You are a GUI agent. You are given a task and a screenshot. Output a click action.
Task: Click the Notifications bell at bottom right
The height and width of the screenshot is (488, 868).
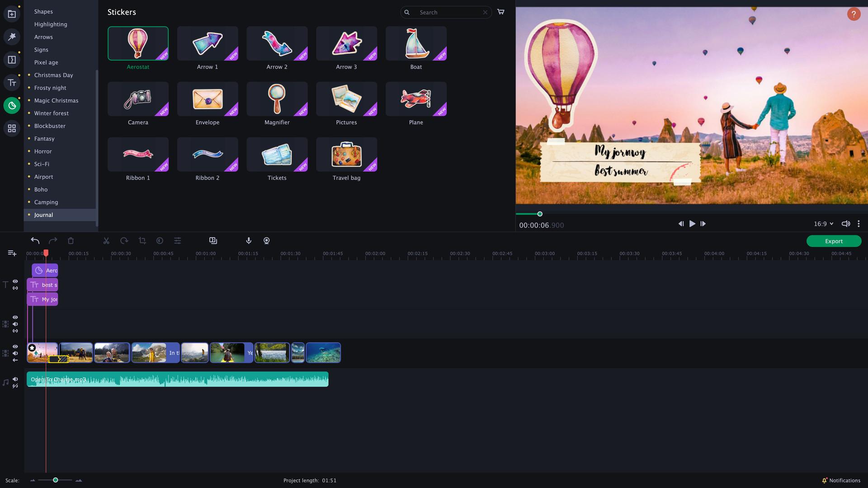tap(825, 480)
